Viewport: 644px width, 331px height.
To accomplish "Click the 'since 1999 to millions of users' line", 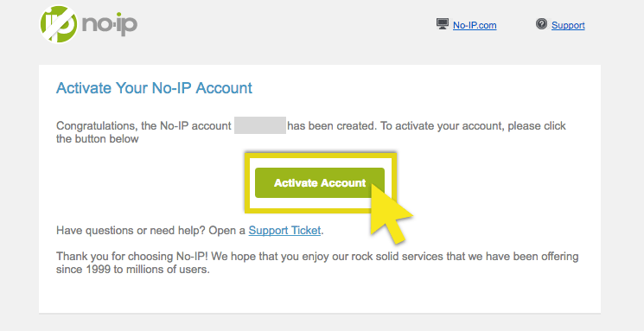I will (x=132, y=270).
